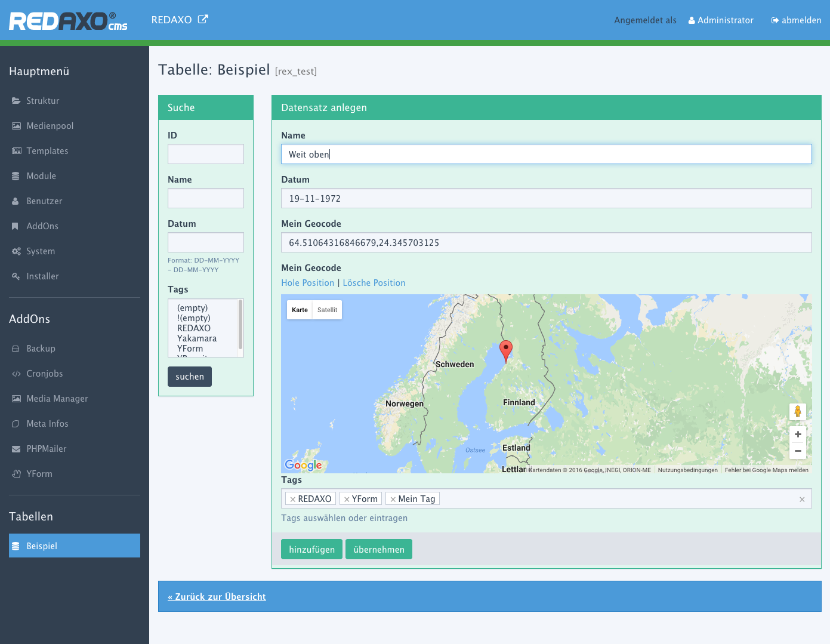Click the Module database icon
Screen dimensions: 830x644
[x=16, y=176]
